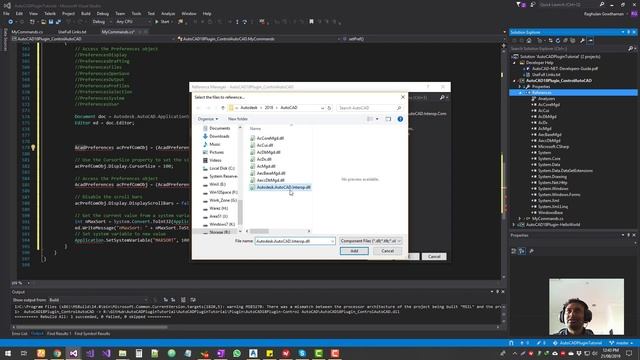
Task: Switch to the MyCommands.cs first tab
Action: [27, 32]
